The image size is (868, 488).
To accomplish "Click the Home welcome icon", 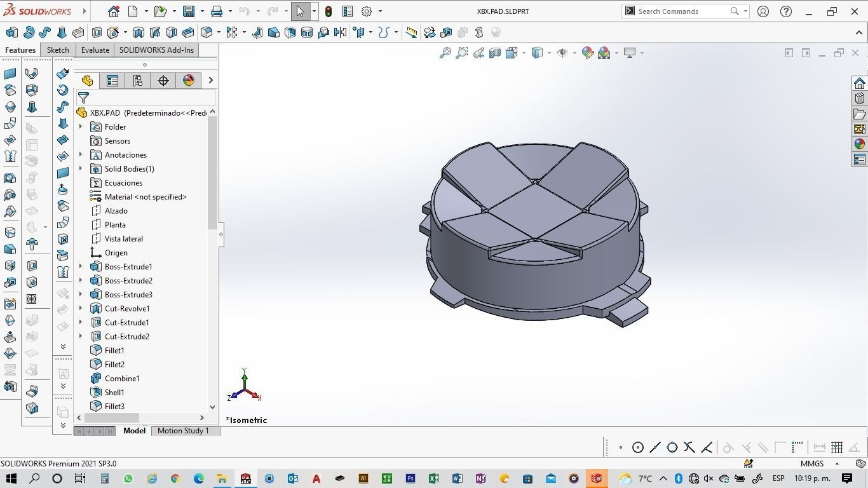I will pos(114,11).
